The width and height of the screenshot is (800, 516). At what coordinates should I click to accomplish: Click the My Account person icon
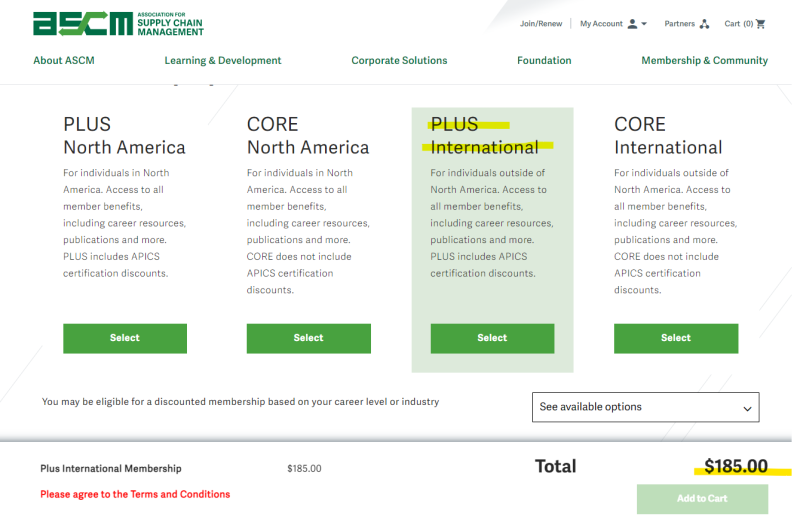click(632, 23)
